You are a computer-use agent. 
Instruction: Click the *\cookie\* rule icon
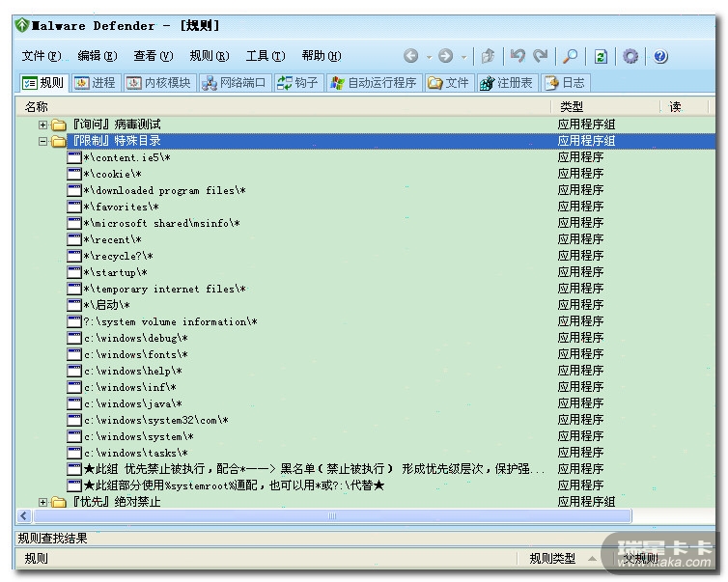click(x=74, y=174)
